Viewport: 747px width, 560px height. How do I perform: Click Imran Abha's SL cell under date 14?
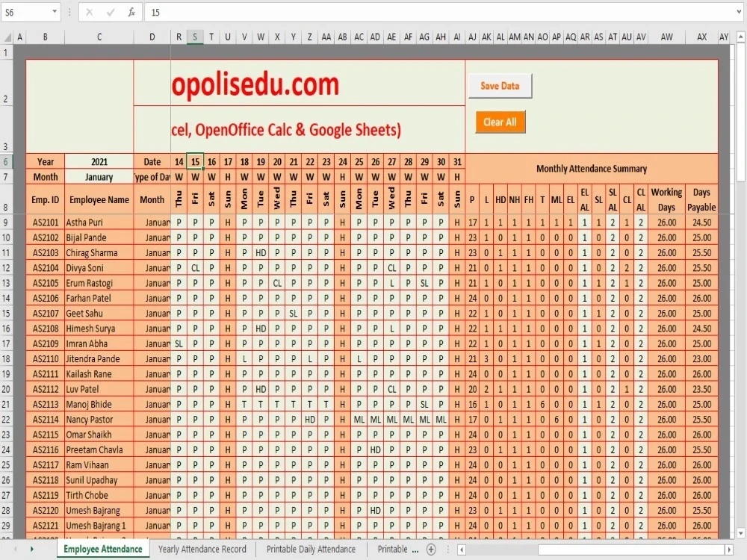pyautogui.click(x=179, y=343)
